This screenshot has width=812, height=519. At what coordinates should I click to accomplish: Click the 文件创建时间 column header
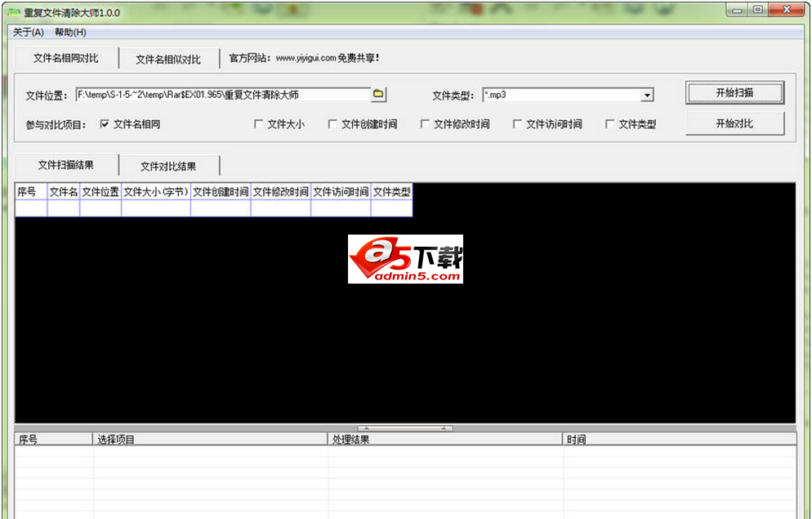pyautogui.click(x=221, y=191)
